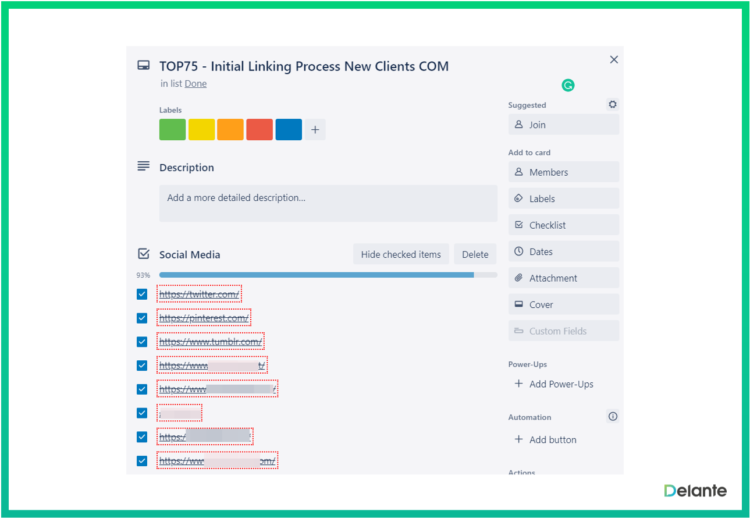Select the red label

260,130
